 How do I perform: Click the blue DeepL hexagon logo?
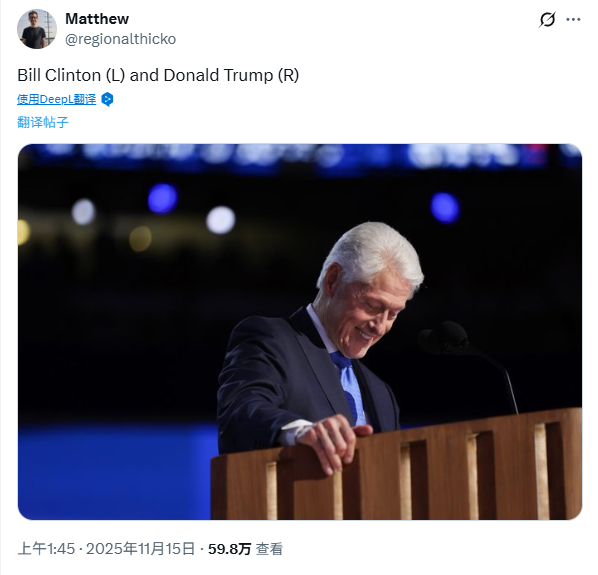click(108, 100)
